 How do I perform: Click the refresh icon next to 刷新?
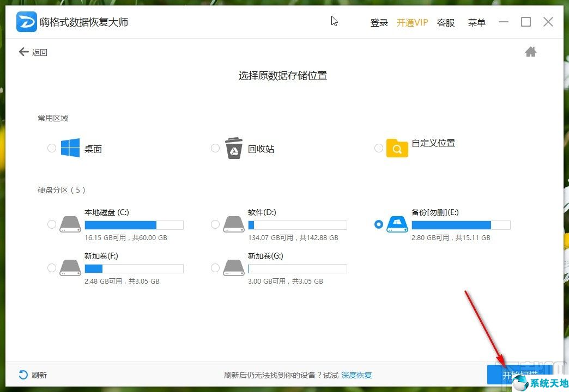[22, 375]
